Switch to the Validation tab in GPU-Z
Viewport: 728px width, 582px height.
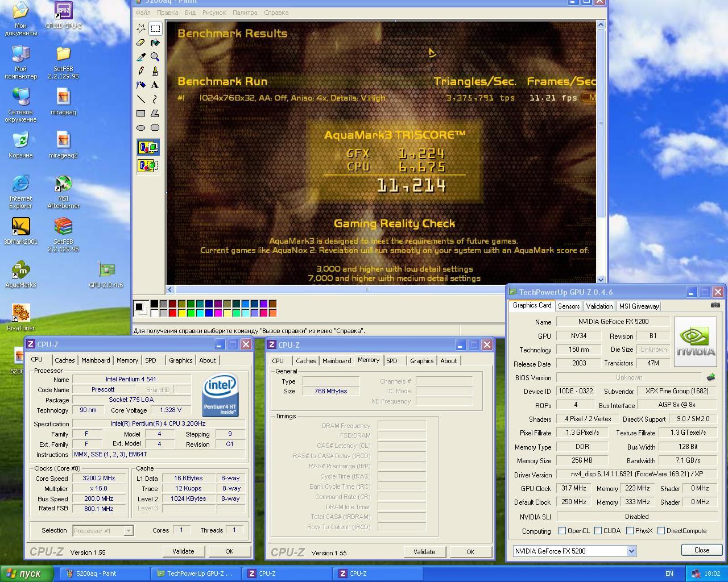(x=599, y=306)
